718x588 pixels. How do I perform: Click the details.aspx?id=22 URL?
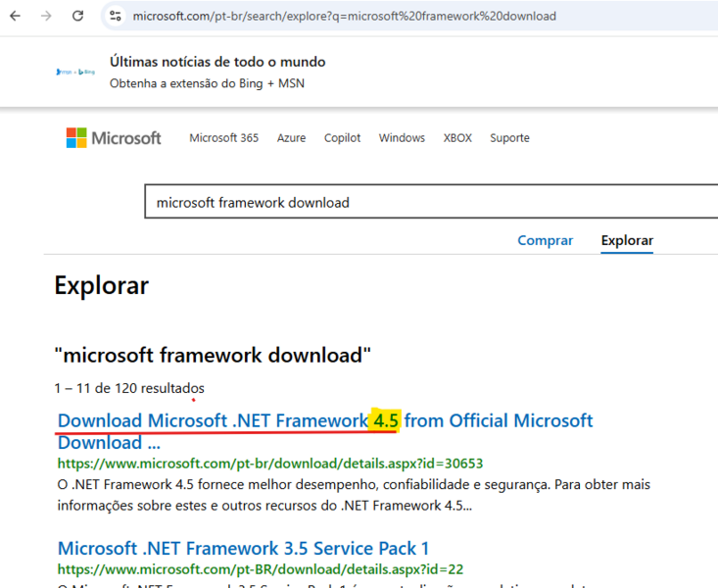(x=261, y=569)
